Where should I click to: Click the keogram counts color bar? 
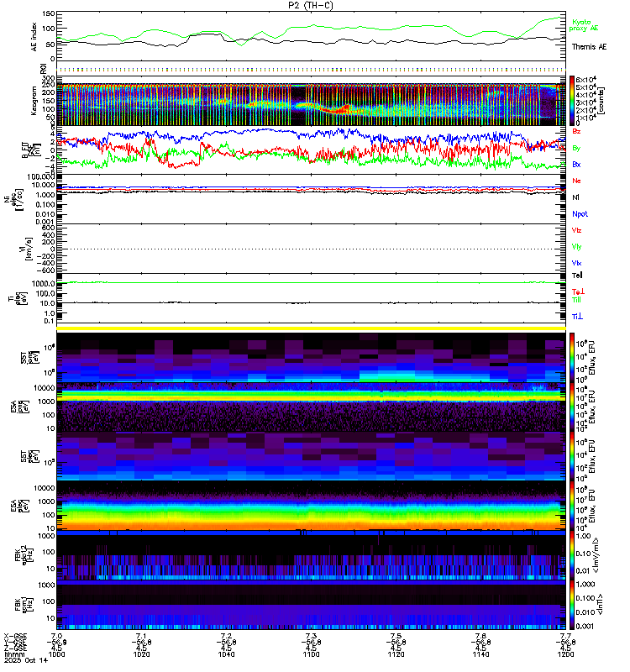point(572,100)
